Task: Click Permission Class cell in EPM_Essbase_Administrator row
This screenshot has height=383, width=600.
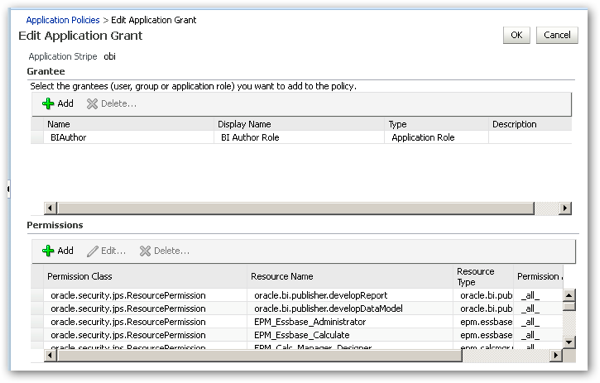Action: [x=145, y=322]
